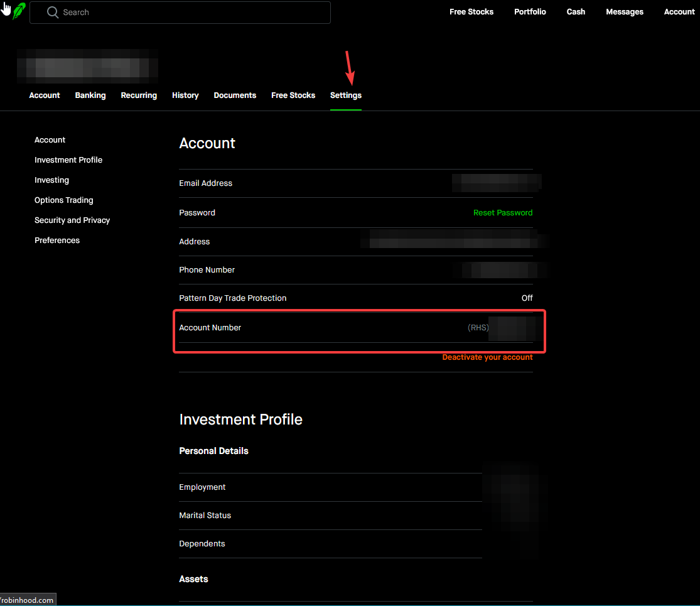Open the Portfolio page
This screenshot has width=700, height=606.
[x=530, y=12]
